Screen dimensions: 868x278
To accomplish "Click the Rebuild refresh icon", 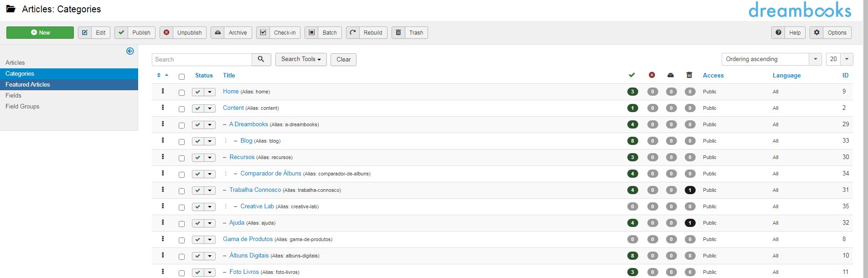I will coord(353,33).
